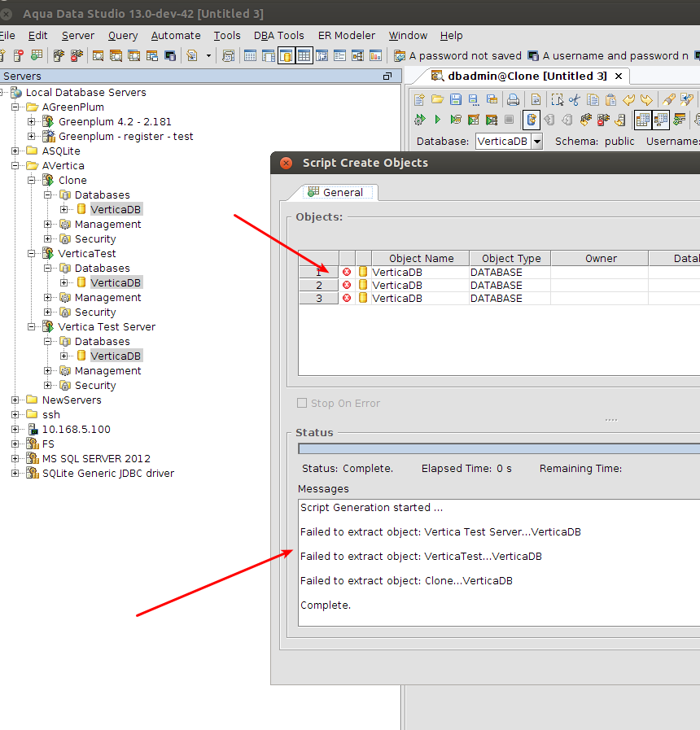The image size is (700, 730).
Task: Click the Execute Explain green arrow icon
Action: coord(456,120)
